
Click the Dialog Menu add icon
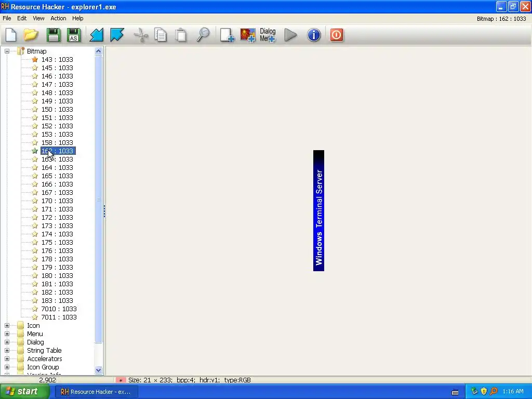pyautogui.click(x=268, y=35)
